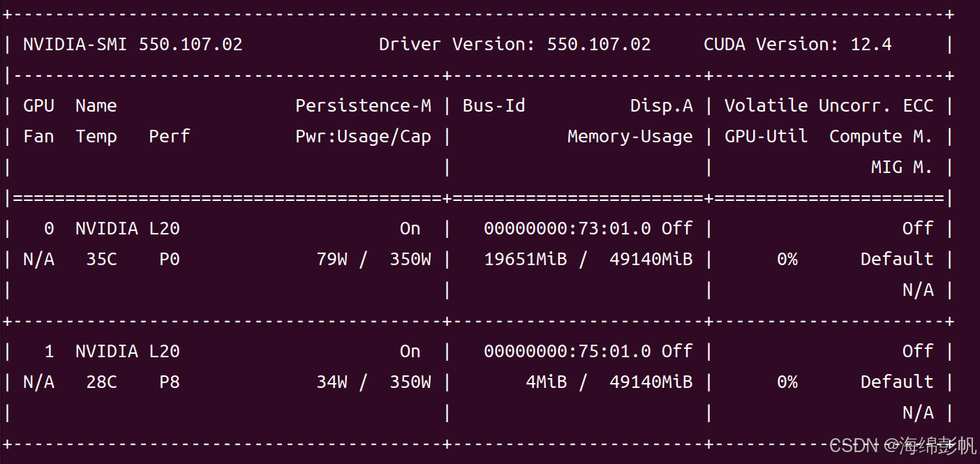Click the "Fan" header text
This screenshot has height=464, width=980.
pyautogui.click(x=38, y=137)
